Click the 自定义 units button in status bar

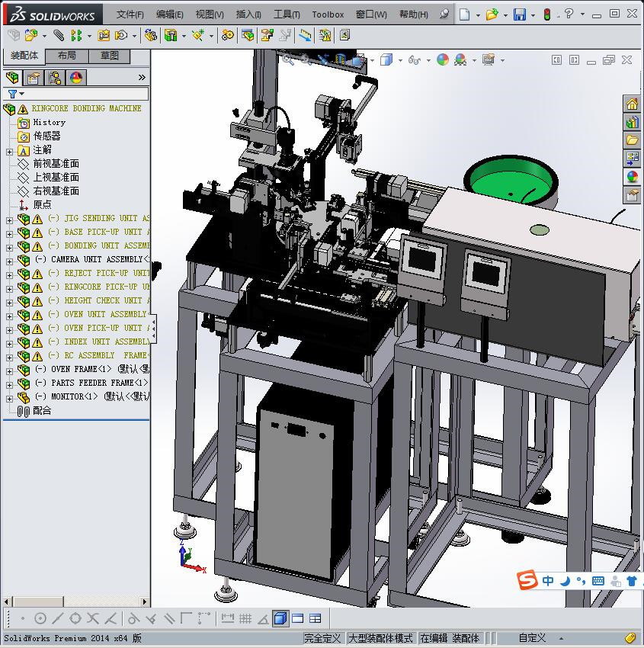[x=533, y=638]
